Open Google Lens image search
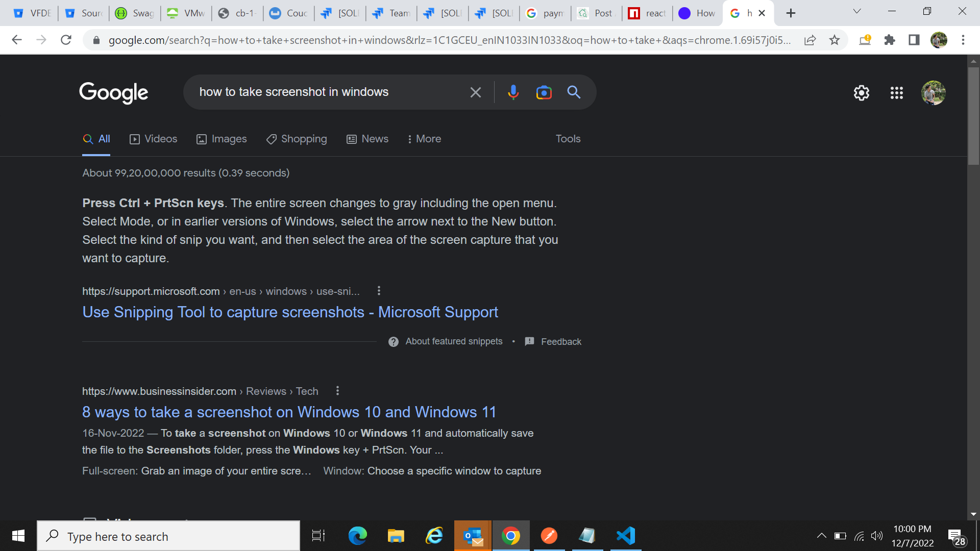 click(x=544, y=92)
